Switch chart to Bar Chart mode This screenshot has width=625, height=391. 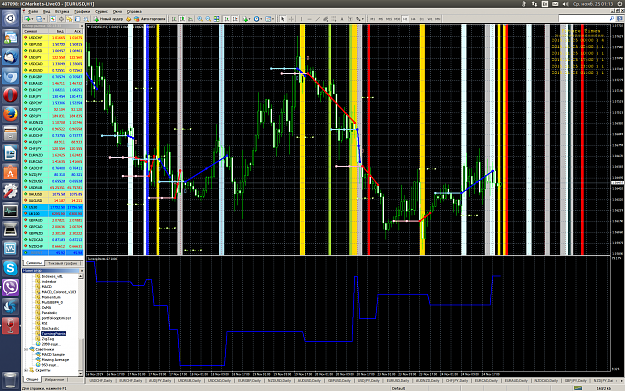(x=173, y=19)
